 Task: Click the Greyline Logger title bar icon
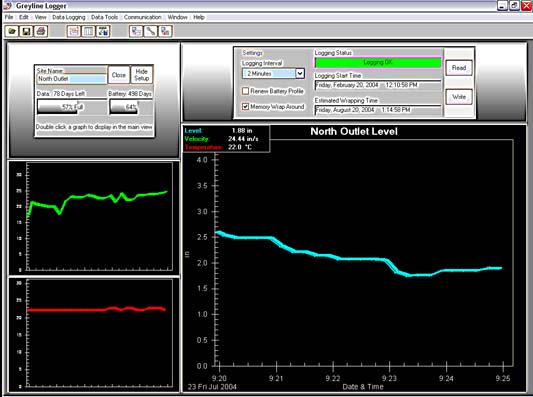pos(7,5)
